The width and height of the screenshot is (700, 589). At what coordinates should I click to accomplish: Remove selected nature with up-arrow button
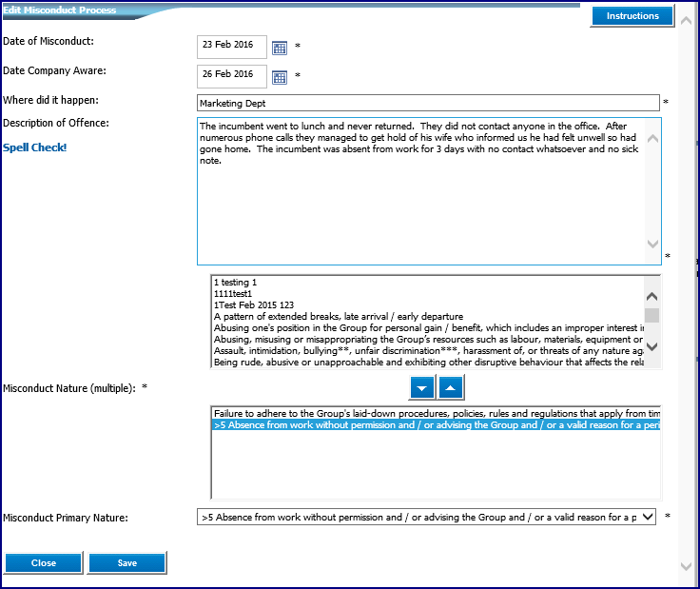coord(451,387)
